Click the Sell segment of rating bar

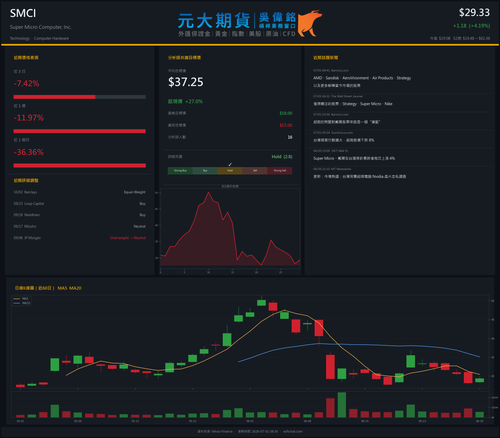point(255,171)
